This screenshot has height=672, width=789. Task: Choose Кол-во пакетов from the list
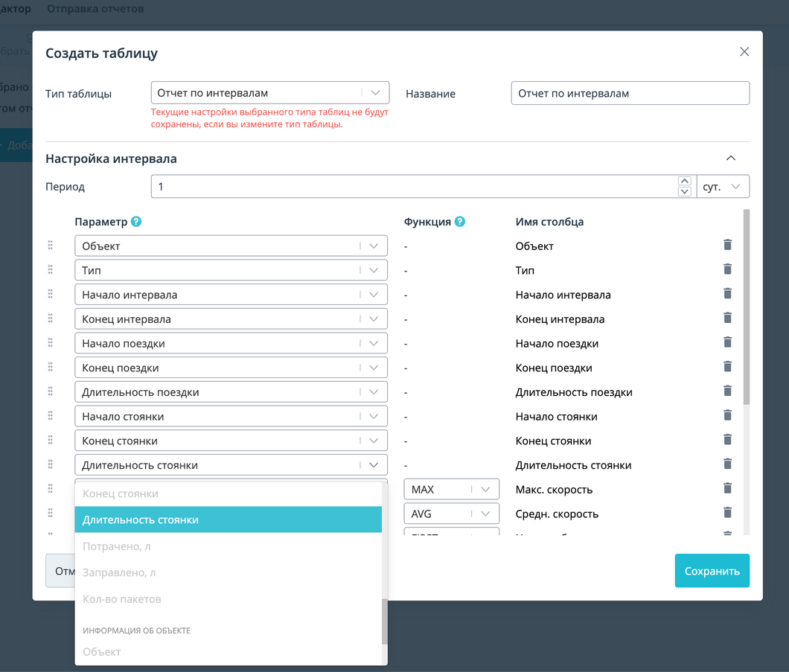coord(228,599)
